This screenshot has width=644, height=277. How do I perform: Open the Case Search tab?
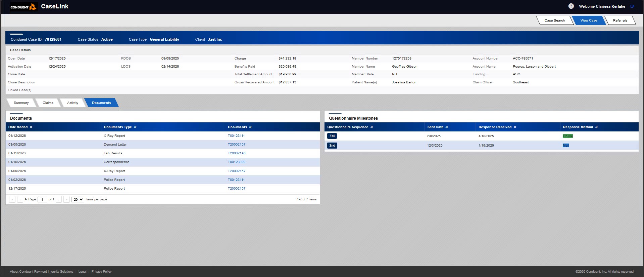point(554,21)
